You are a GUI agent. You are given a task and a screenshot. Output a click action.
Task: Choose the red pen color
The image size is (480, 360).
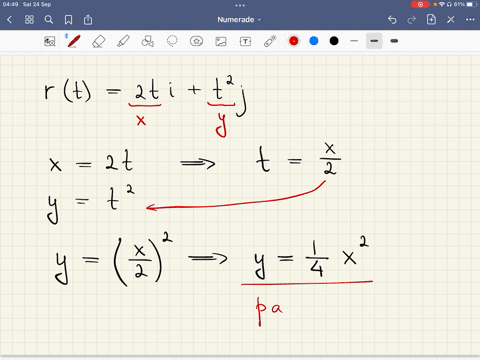[x=294, y=41]
